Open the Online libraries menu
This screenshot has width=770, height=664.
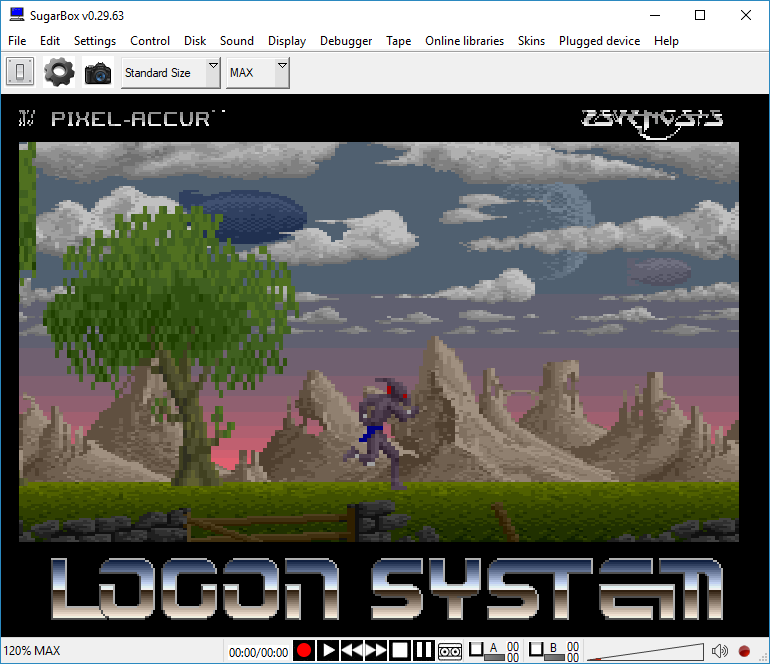pos(465,41)
